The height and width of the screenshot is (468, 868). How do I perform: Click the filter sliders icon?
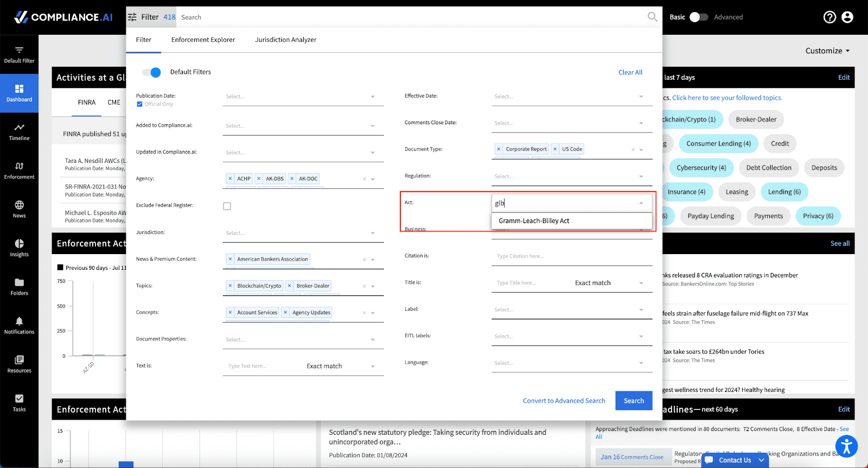click(x=132, y=17)
